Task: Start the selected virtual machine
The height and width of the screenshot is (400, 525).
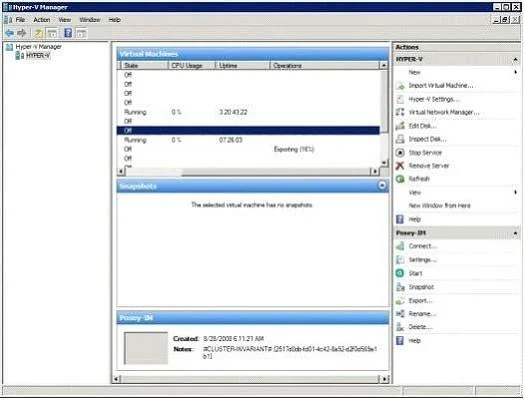Action: 415,273
